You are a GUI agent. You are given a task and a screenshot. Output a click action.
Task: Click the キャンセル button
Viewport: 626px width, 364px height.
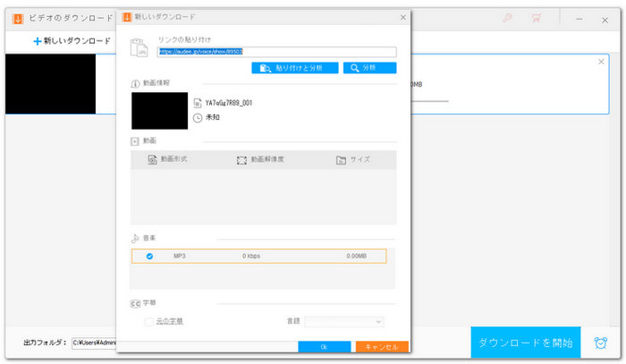[382, 346]
